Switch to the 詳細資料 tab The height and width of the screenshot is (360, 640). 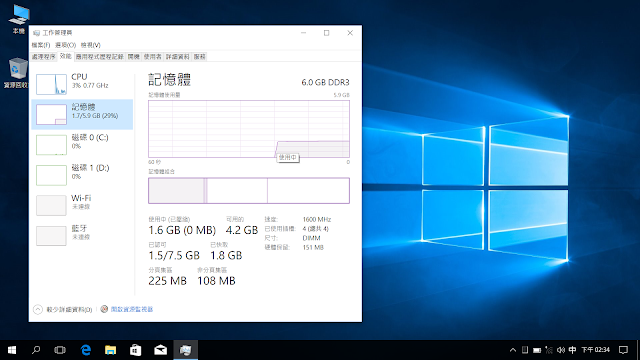point(178,57)
